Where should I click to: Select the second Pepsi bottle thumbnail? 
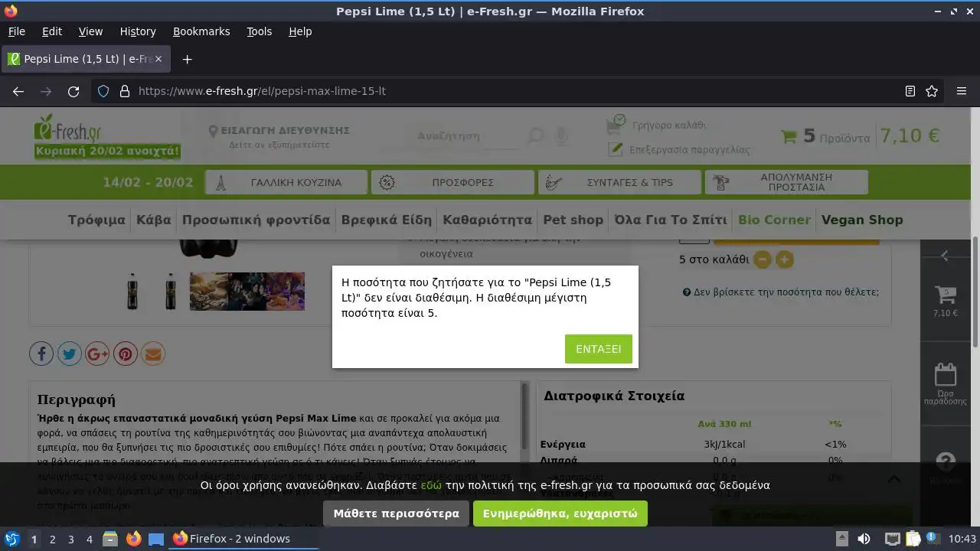click(170, 291)
